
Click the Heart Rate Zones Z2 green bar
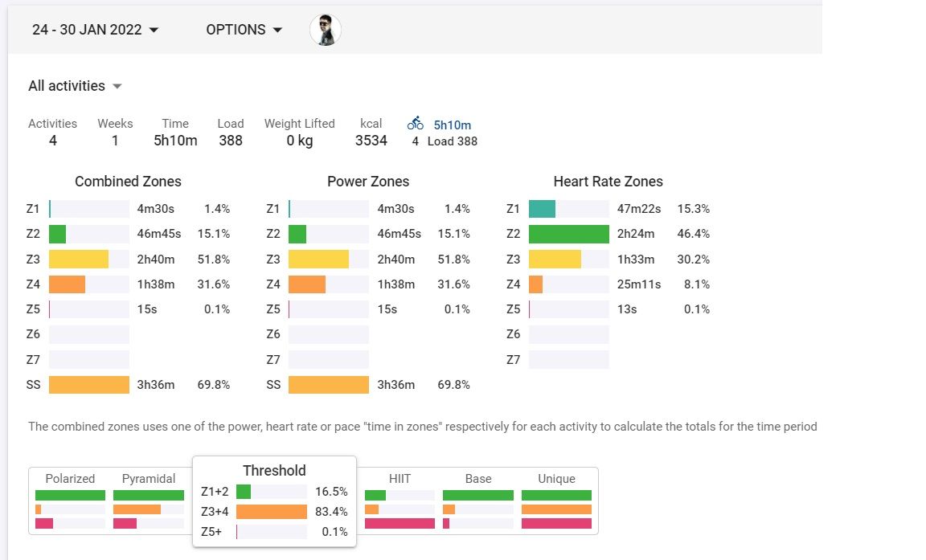click(x=569, y=234)
